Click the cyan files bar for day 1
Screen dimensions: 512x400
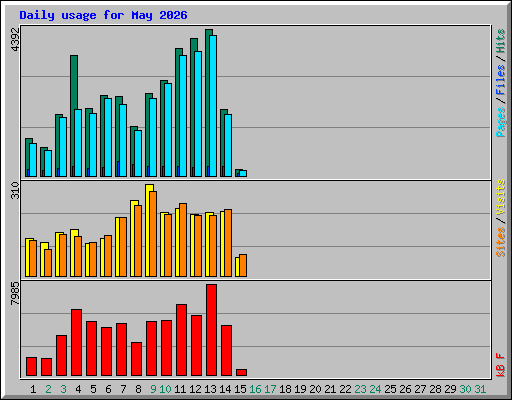[33, 160]
